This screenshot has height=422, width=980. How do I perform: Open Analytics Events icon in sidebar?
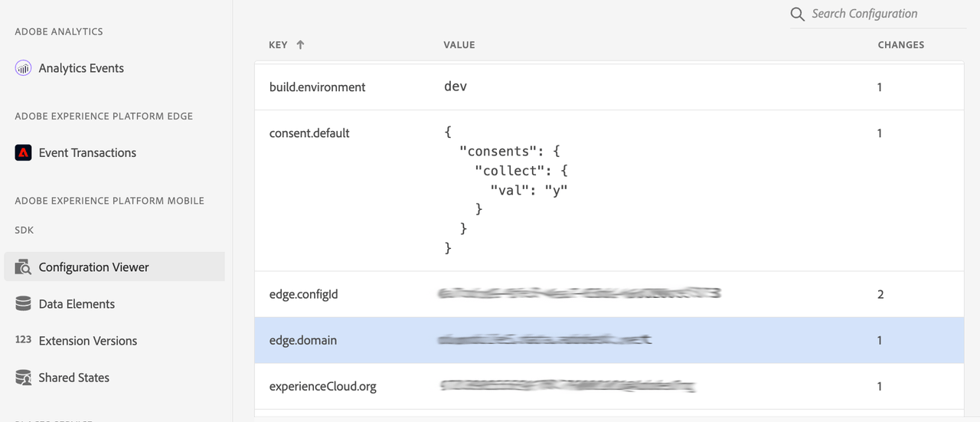(x=23, y=68)
